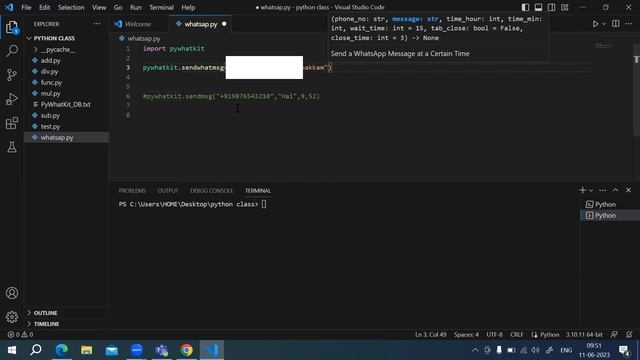Click unsaved dot on whatsap.py tab
The image size is (640, 360).
click(x=224, y=24)
